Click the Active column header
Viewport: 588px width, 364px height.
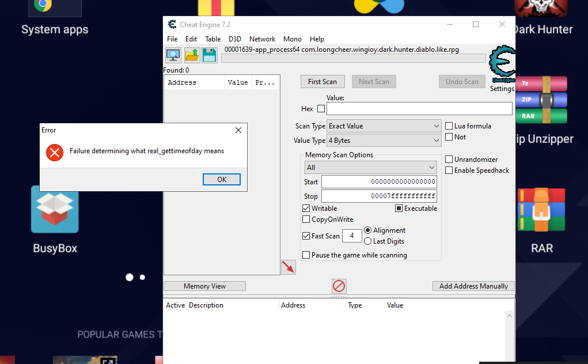[x=175, y=305]
